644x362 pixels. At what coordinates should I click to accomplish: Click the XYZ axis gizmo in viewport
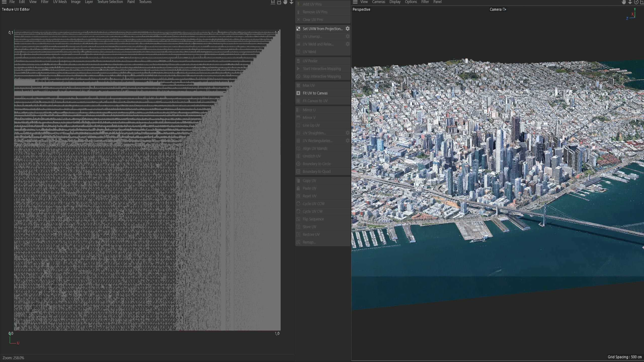[x=631, y=14]
